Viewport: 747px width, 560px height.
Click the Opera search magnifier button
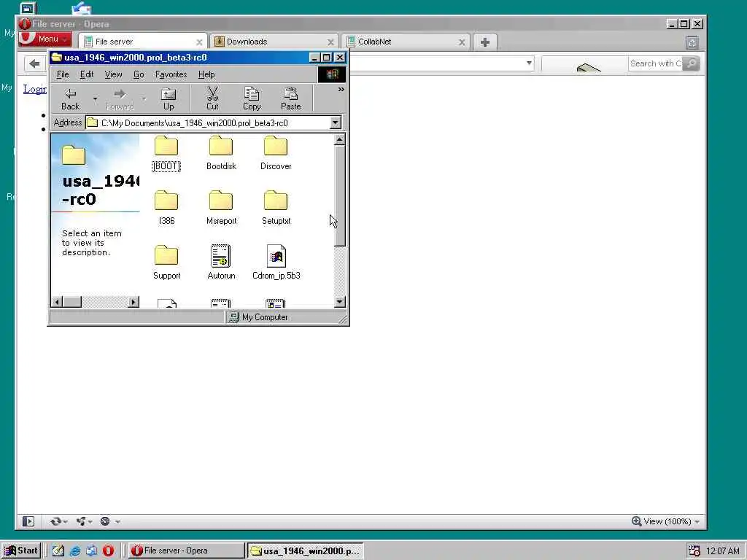(692, 63)
